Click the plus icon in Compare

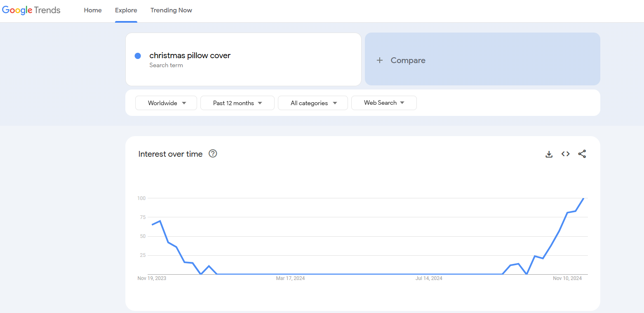click(380, 60)
